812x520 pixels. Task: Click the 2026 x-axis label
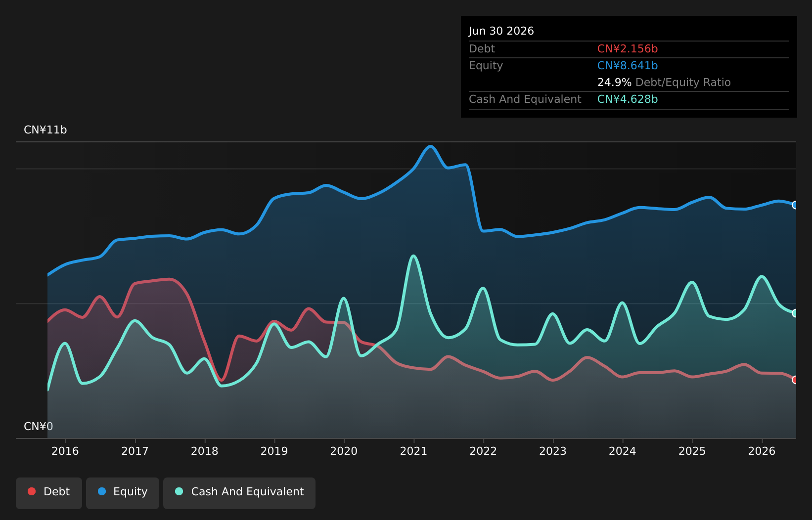[x=762, y=451]
